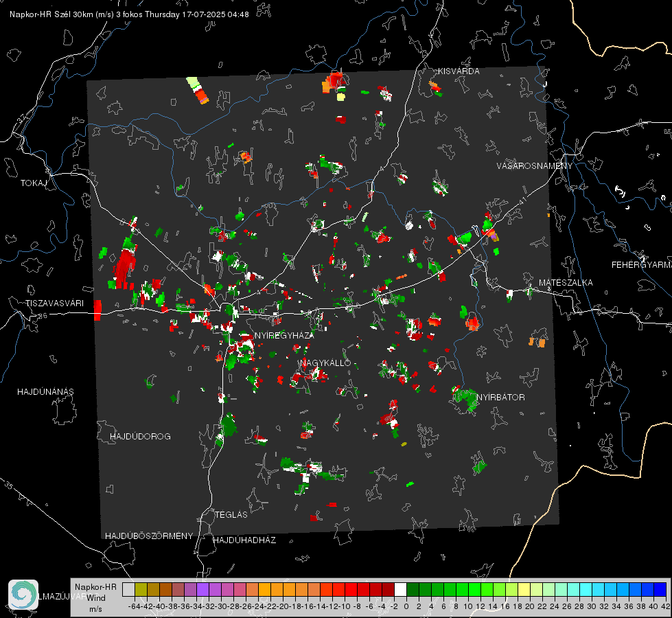Select the bright purple legend swatch
672x618 pixels.
click(x=202, y=590)
